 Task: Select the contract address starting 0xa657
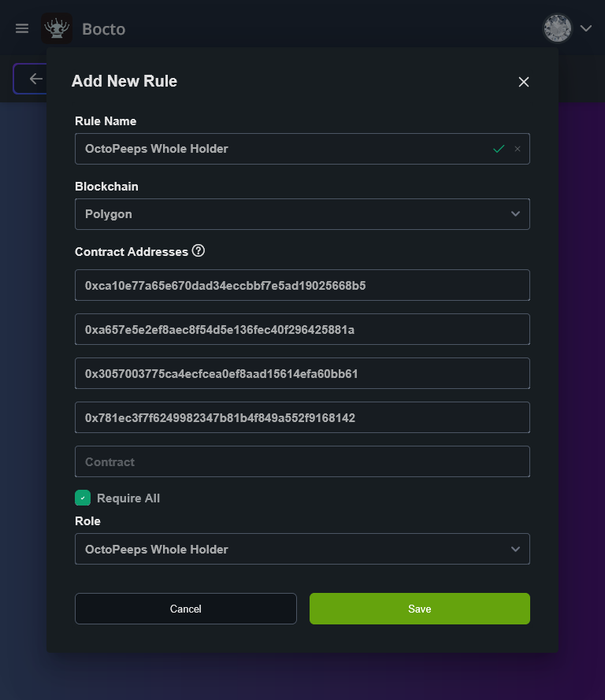302,329
